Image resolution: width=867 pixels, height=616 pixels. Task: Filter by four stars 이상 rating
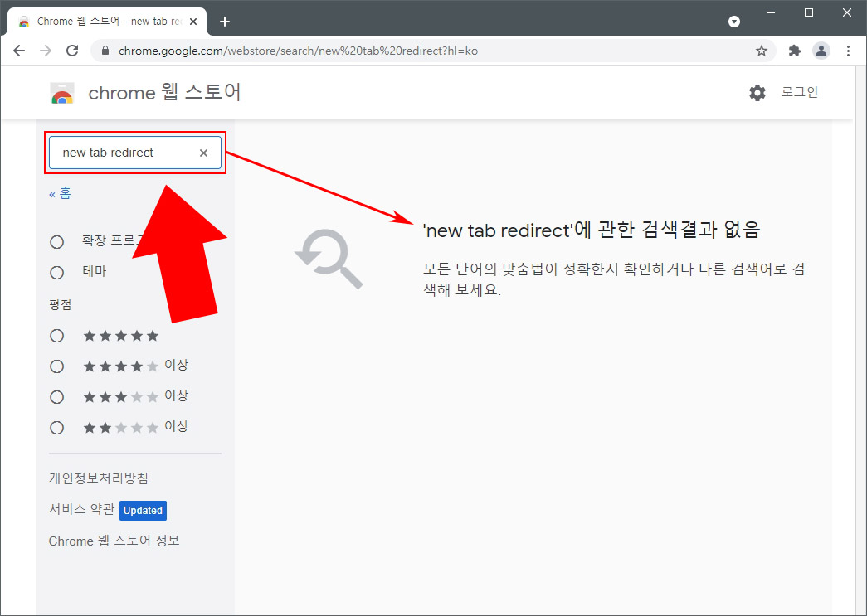[x=57, y=366]
